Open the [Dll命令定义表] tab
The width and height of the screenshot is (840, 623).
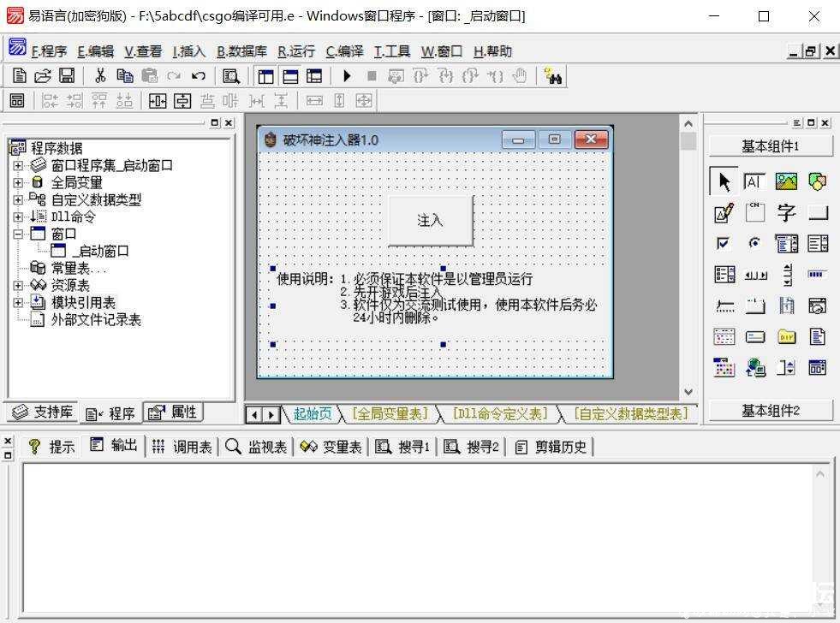pyautogui.click(x=500, y=413)
